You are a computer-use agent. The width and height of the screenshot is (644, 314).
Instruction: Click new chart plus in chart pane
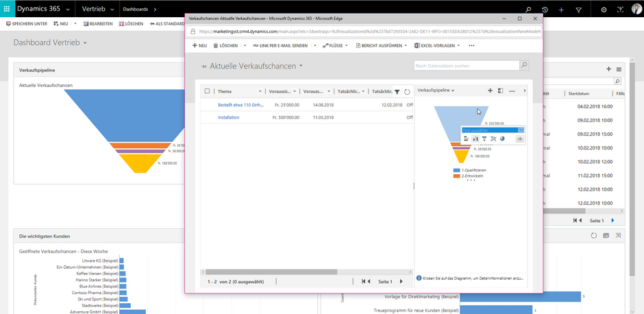(x=490, y=90)
